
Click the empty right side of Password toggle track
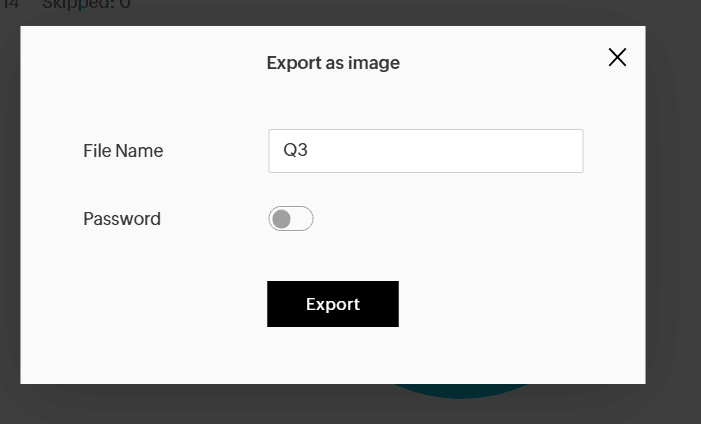tap(303, 219)
